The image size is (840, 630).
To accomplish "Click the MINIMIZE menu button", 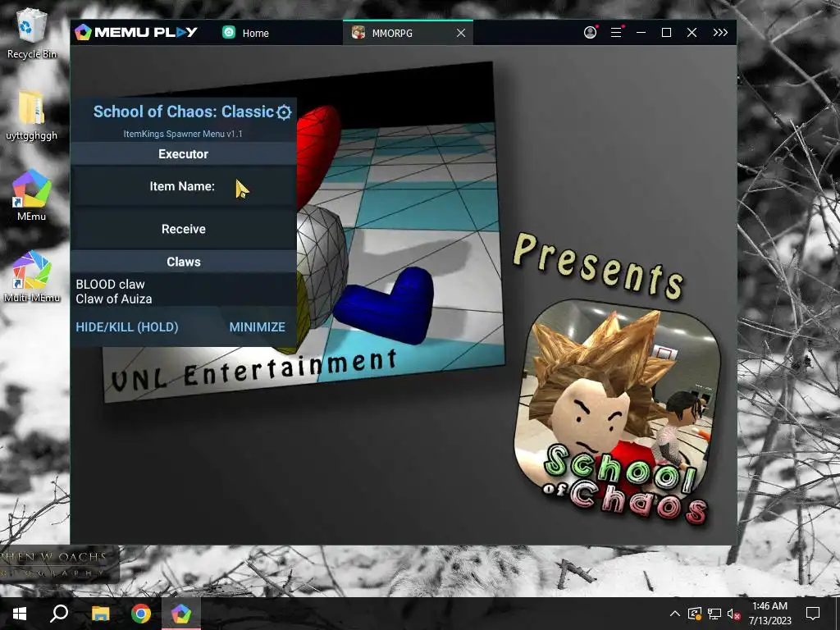I will (257, 326).
